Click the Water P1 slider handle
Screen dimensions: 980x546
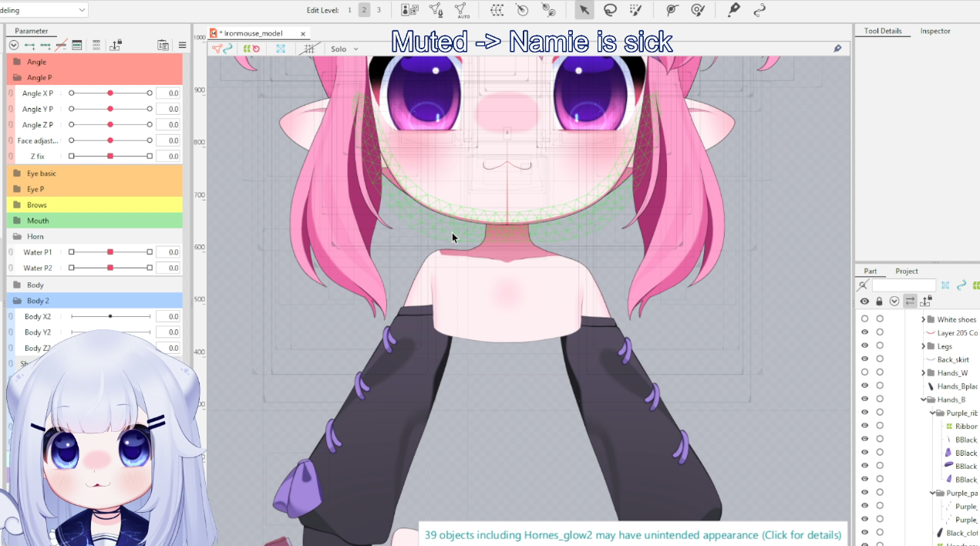(110, 252)
